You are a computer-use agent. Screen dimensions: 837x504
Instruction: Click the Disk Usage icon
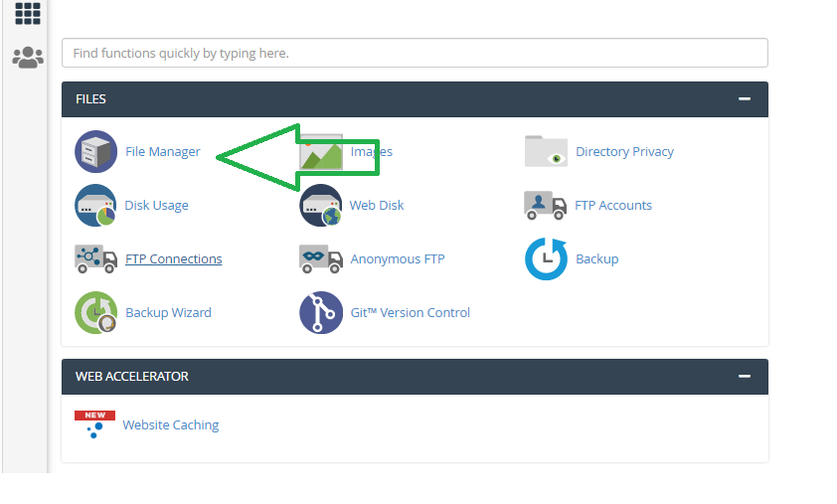(x=95, y=206)
